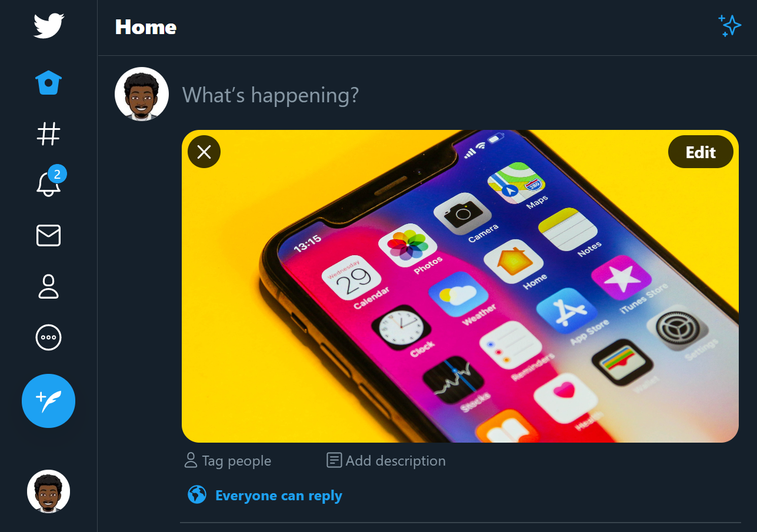The height and width of the screenshot is (532, 757).
Task: Click the attached iPhone photo preview
Action: pos(459,294)
